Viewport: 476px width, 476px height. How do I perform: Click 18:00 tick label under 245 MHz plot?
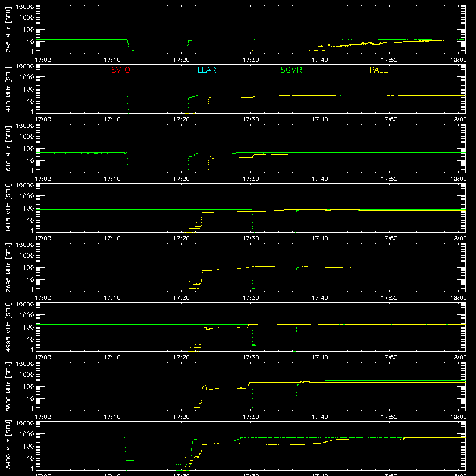point(458,60)
